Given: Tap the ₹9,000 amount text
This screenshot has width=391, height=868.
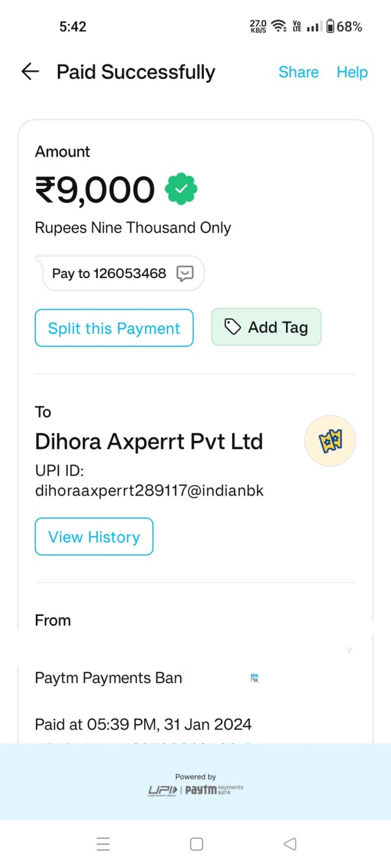Looking at the screenshot, I should click(x=95, y=190).
